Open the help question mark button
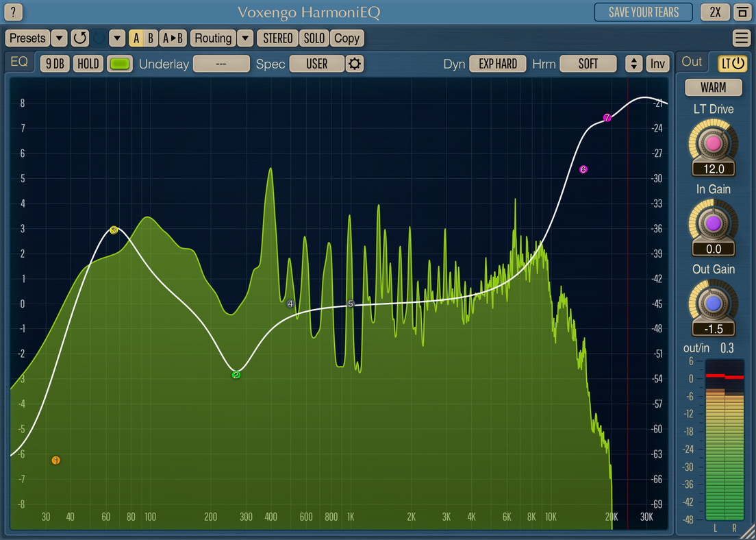The width and height of the screenshot is (756, 540). [x=13, y=12]
